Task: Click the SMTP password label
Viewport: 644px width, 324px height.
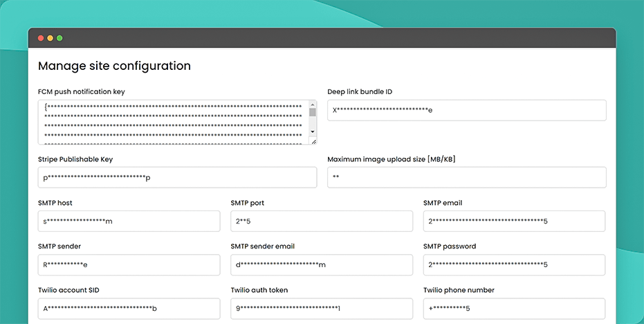Action: click(450, 246)
